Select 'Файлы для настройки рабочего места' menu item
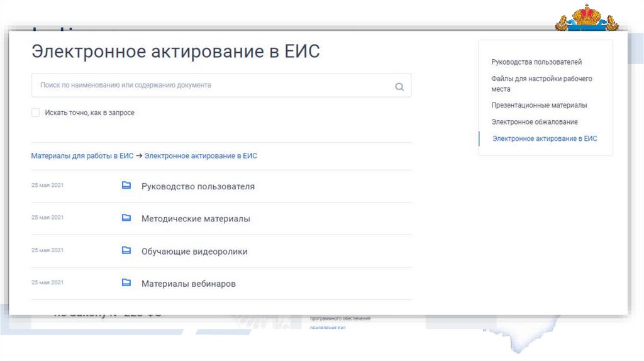This screenshot has height=361, width=644. 541,84
